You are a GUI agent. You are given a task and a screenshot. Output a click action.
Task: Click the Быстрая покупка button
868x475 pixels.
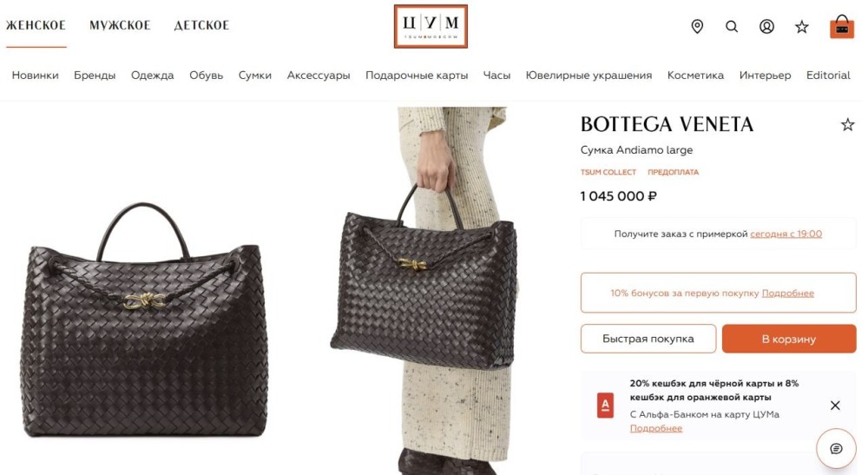point(648,339)
